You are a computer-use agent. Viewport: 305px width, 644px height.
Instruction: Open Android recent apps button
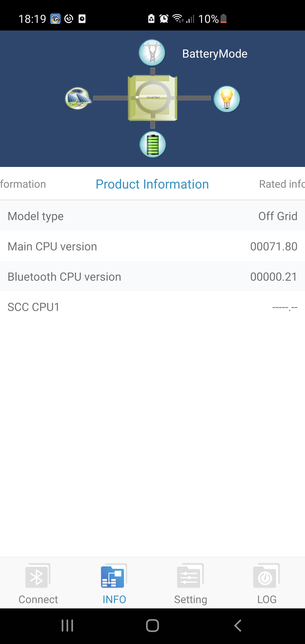[67, 626]
